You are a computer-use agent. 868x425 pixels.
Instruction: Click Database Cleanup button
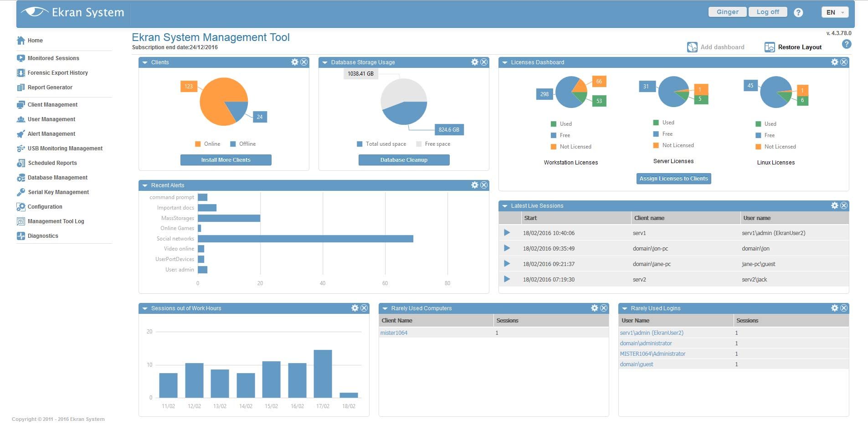click(x=404, y=160)
